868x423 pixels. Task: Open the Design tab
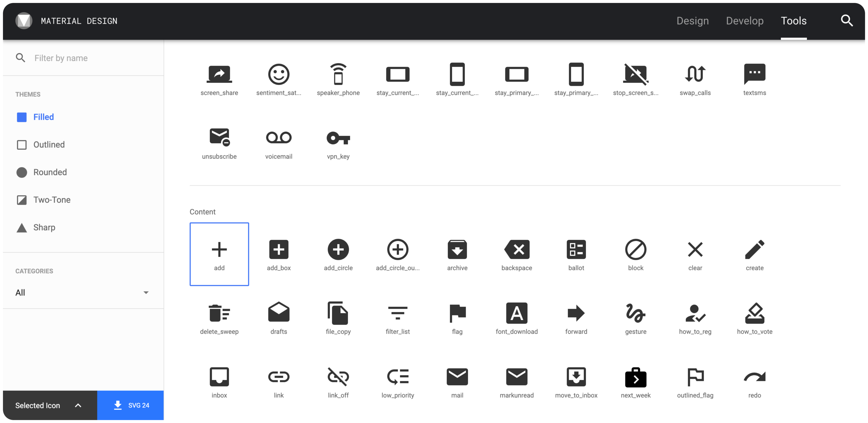692,21
